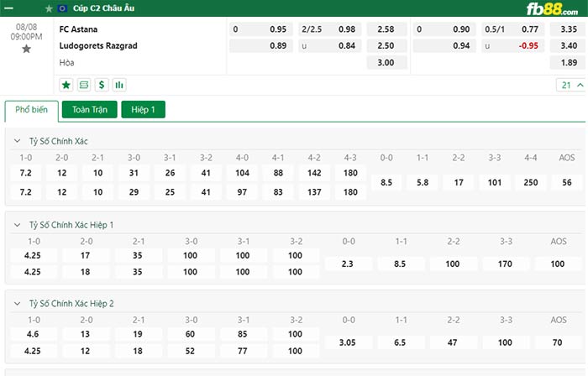Select Ludogorets handicap odds 0.89
Image resolution: width=588 pixels, height=376 pixels.
(x=261, y=45)
